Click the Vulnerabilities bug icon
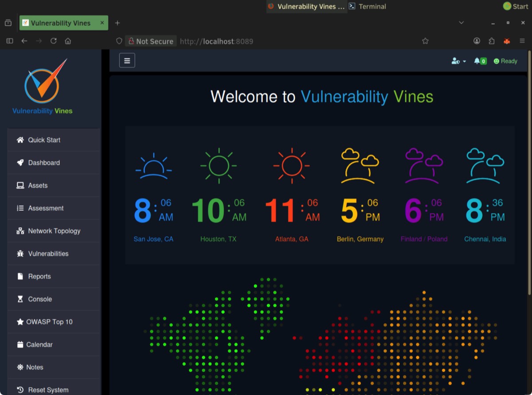Image resolution: width=532 pixels, height=395 pixels. tap(20, 254)
